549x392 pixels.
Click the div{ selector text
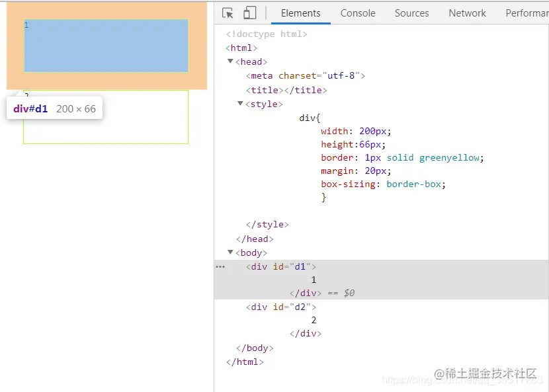point(310,118)
